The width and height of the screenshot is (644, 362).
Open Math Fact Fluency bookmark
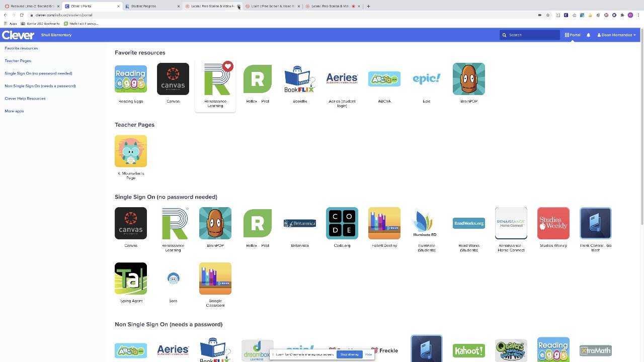click(x=80, y=24)
